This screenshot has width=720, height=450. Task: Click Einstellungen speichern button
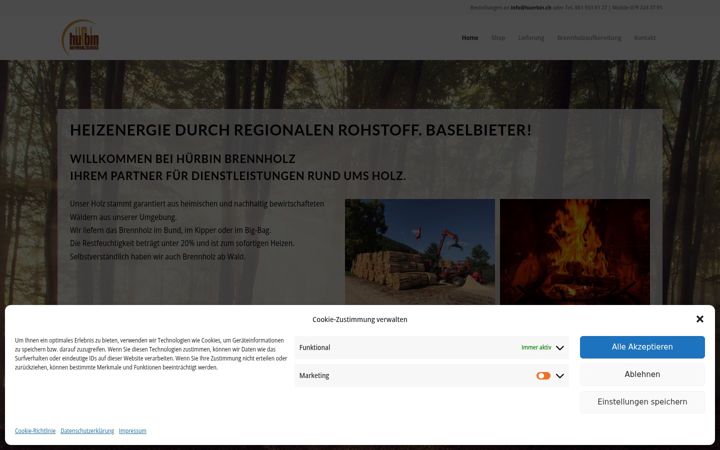pyautogui.click(x=642, y=402)
